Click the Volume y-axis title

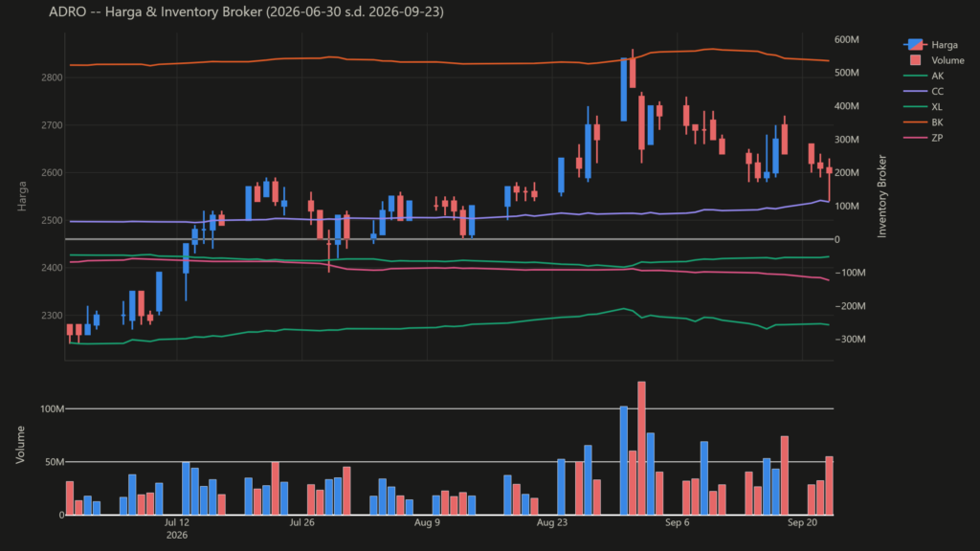tap(20, 445)
